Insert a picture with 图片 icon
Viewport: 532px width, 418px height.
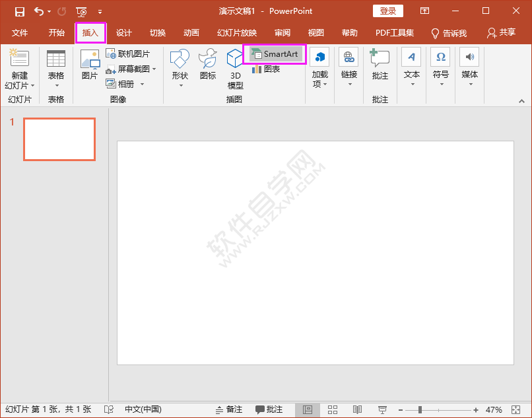[90, 65]
